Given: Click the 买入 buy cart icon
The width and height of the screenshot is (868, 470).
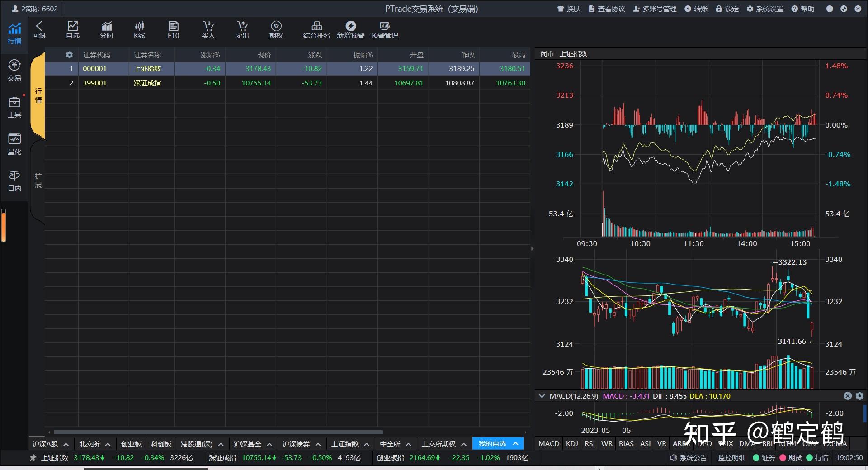Looking at the screenshot, I should pos(208,30).
